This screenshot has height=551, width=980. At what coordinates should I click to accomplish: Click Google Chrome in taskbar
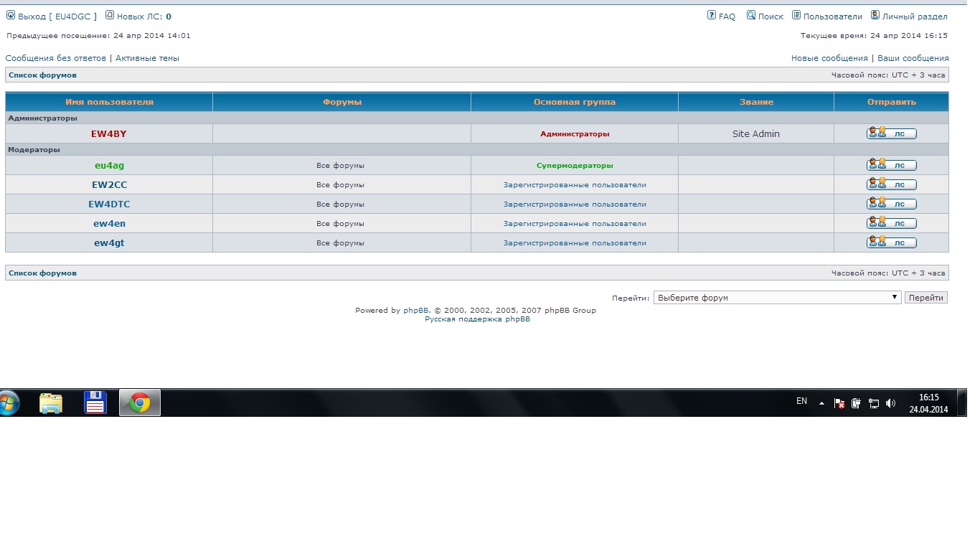(140, 402)
